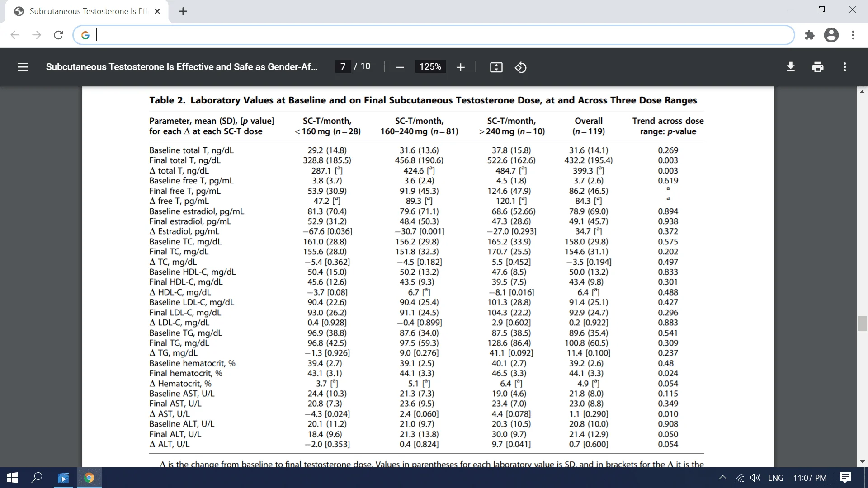This screenshot has width=868, height=488.
Task: Click the 'Final hematocrit, %' row label
Action: pyautogui.click(x=186, y=373)
